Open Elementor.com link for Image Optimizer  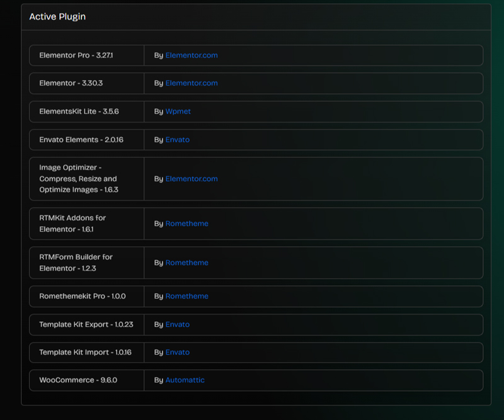(192, 179)
